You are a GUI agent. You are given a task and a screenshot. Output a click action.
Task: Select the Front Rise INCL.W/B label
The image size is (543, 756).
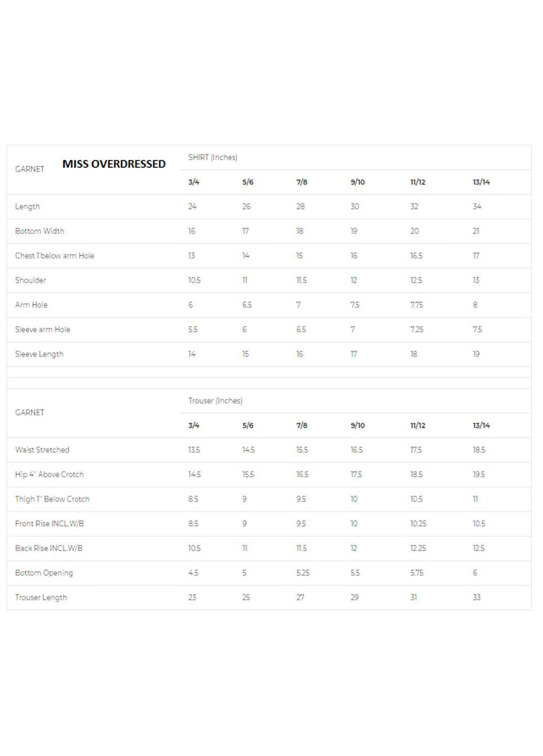(x=49, y=524)
